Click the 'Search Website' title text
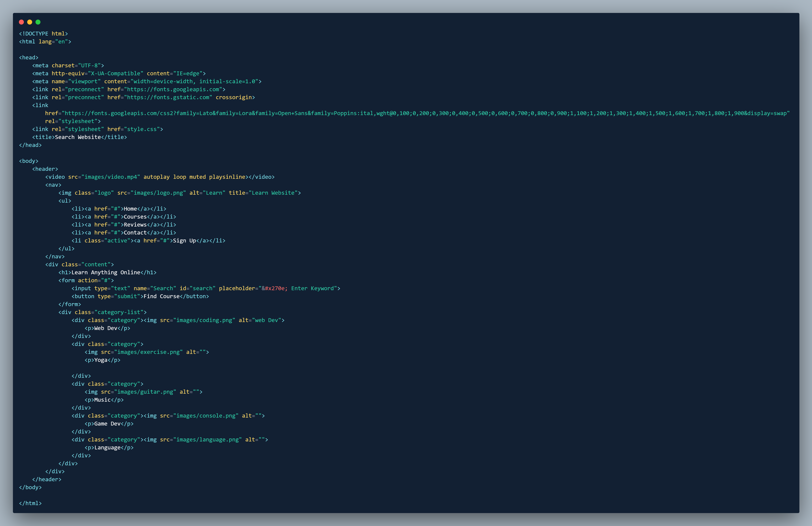This screenshot has height=526, width=812. point(78,137)
